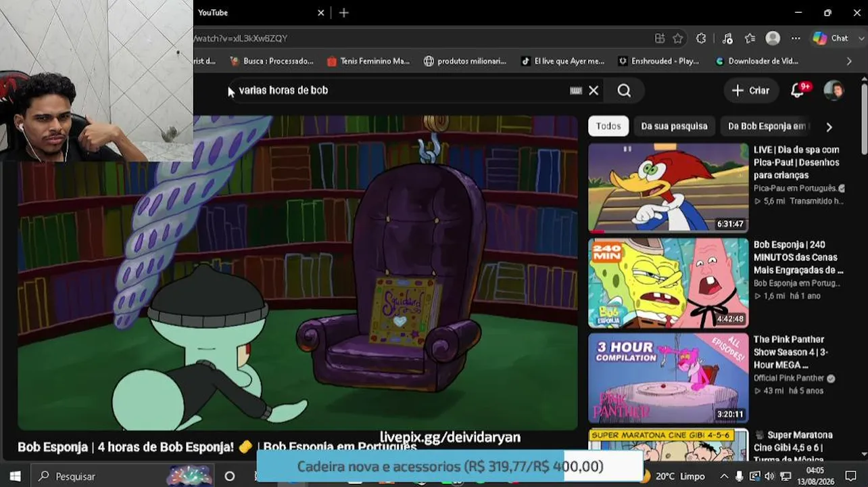Open browser extensions puzzle icon
The height and width of the screenshot is (487, 868).
(701, 39)
